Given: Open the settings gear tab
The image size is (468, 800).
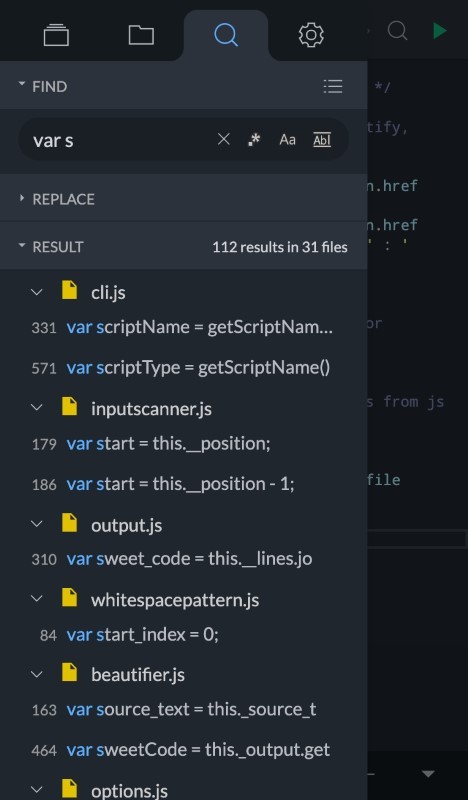Looking at the screenshot, I should tap(311, 35).
